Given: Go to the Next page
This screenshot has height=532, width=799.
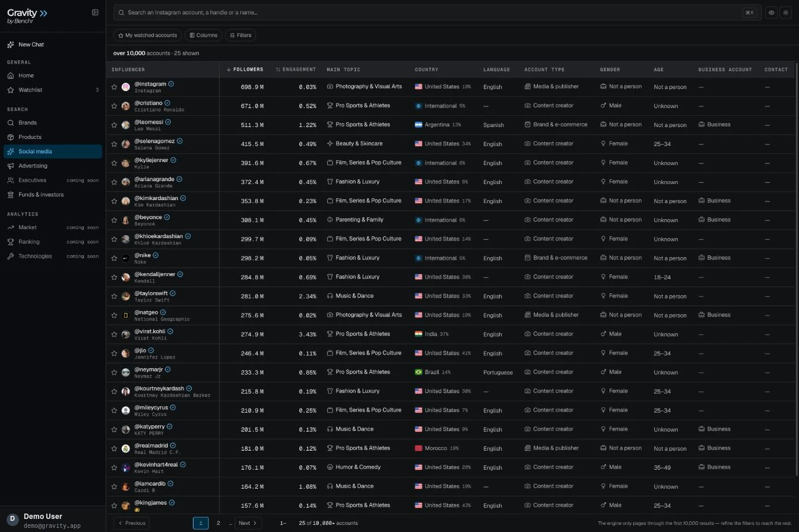Looking at the screenshot, I should coord(248,523).
